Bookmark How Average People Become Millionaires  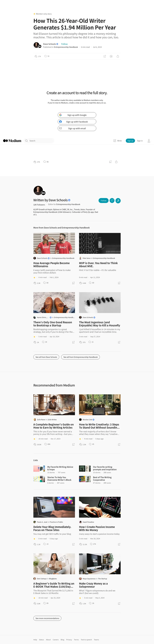(73, 283)
